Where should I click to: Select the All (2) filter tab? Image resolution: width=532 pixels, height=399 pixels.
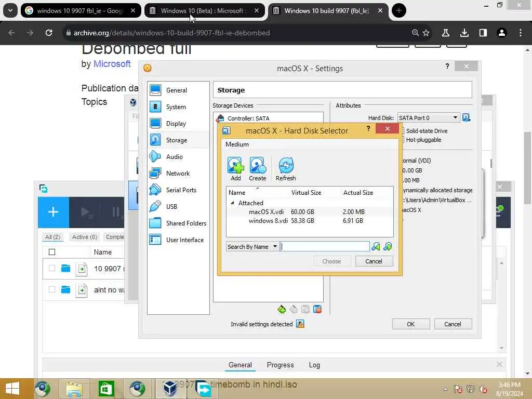pyautogui.click(x=52, y=237)
